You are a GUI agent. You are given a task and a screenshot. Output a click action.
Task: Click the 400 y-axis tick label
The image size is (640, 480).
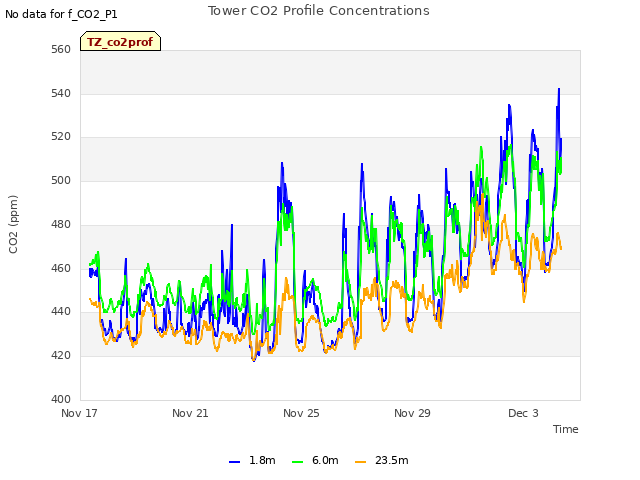61,399
